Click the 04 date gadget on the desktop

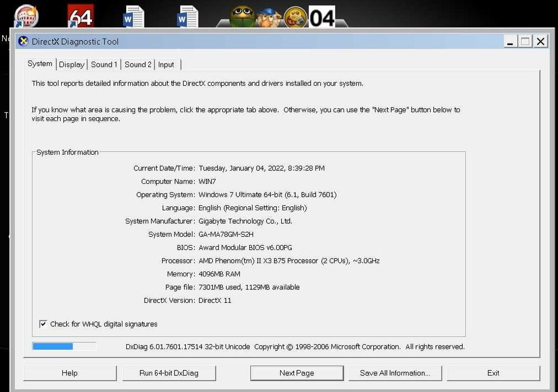pos(322,17)
